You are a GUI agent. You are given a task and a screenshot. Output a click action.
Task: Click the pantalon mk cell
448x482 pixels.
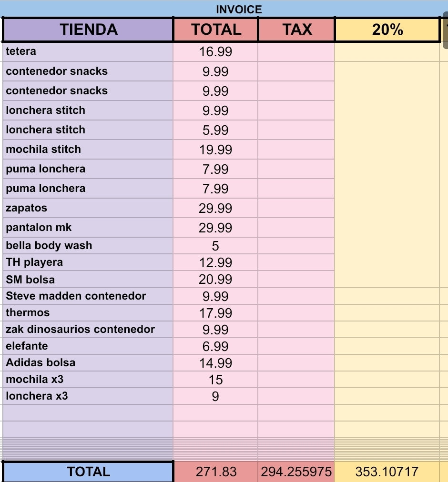click(x=88, y=227)
